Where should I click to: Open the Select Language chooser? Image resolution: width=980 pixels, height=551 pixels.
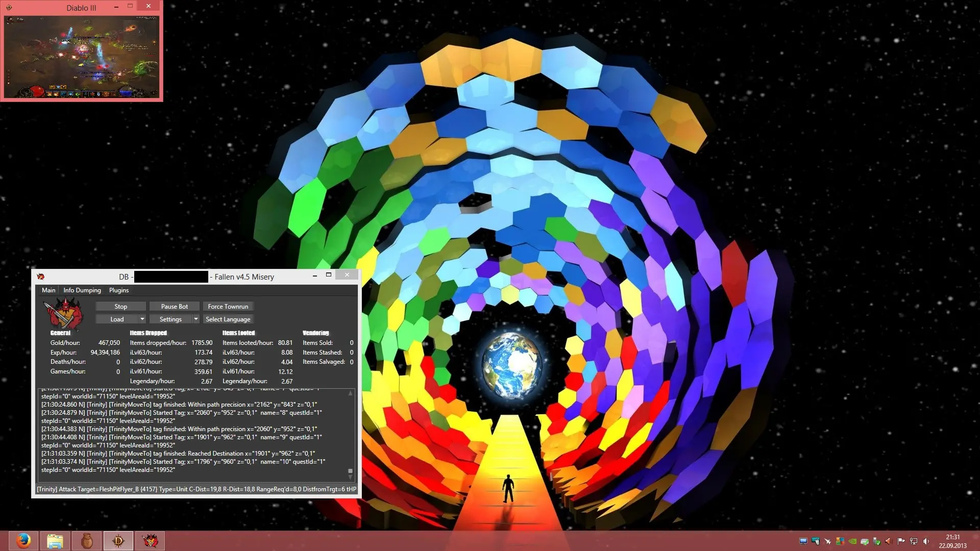pyautogui.click(x=228, y=319)
